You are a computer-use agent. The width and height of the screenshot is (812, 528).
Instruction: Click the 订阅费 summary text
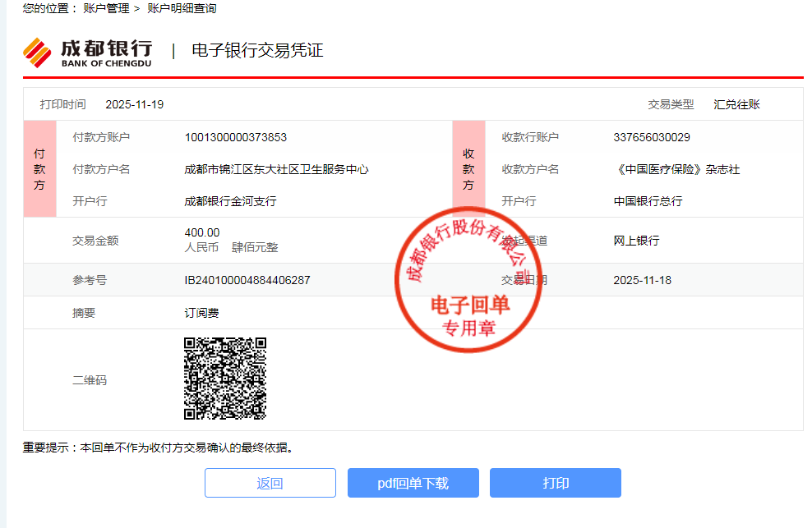tap(201, 313)
